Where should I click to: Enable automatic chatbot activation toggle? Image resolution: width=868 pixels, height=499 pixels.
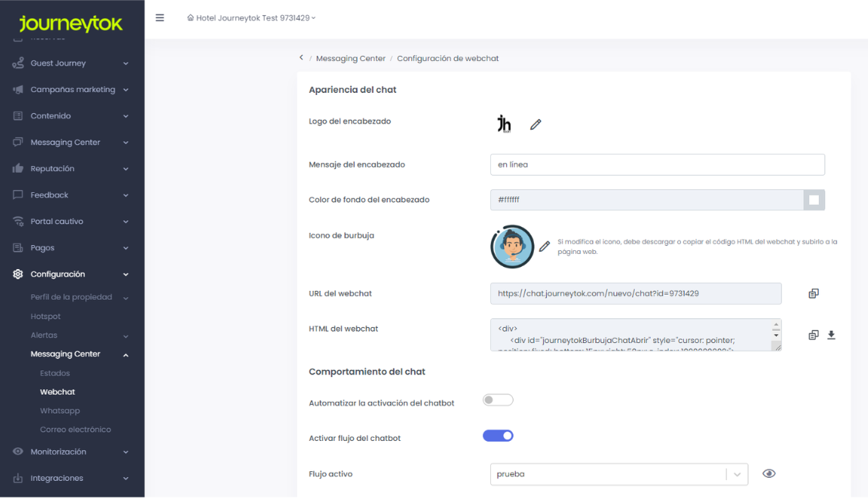point(498,400)
